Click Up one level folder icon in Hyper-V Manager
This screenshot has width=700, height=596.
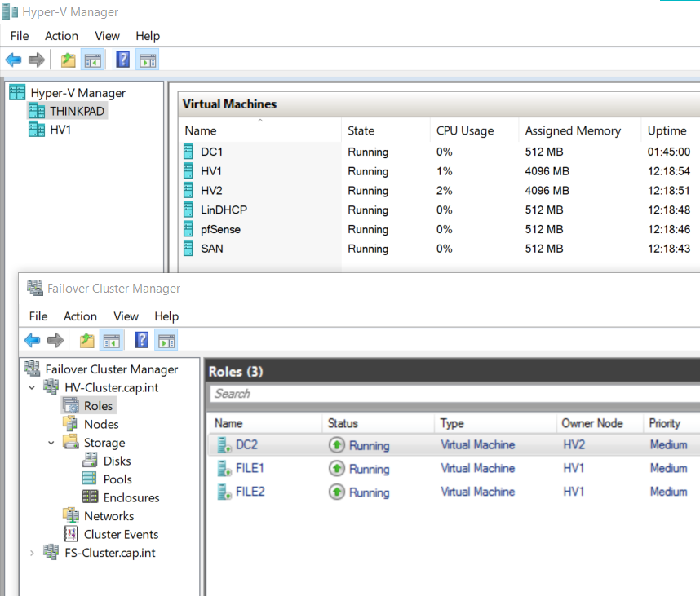[69, 60]
